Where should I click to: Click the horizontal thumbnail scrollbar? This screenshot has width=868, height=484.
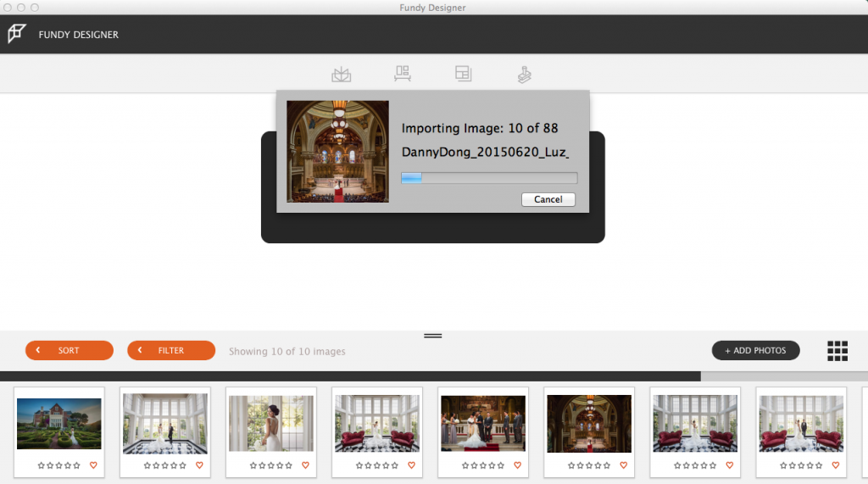click(x=350, y=376)
